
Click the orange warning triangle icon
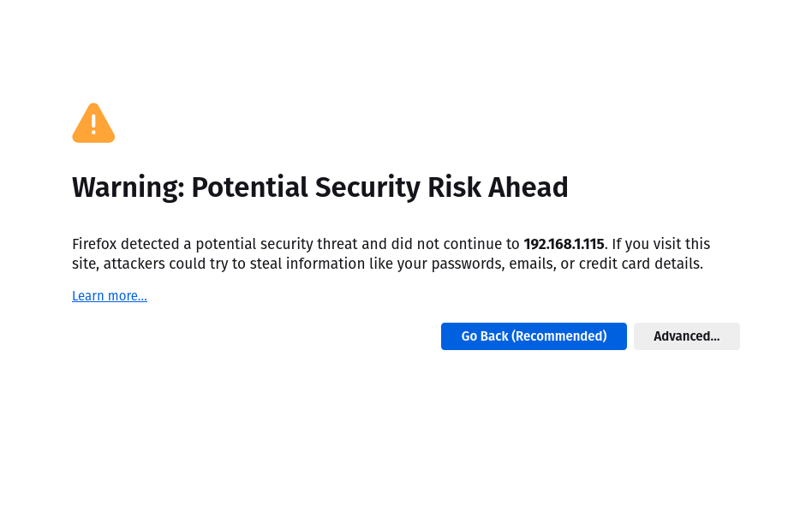click(93, 123)
